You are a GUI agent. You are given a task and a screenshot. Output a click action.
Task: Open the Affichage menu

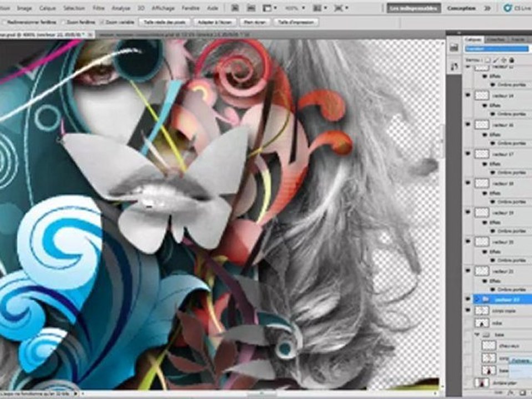point(163,8)
